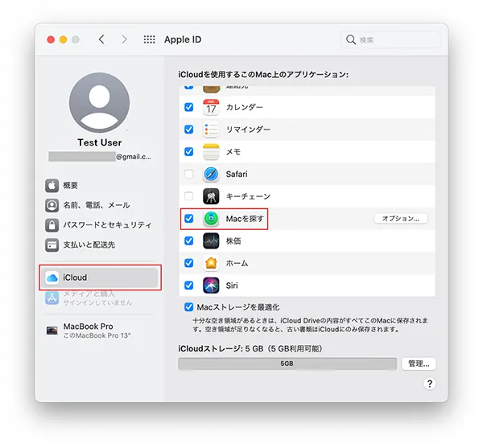
Task: Go forward with the right chevron
Action: (x=124, y=39)
